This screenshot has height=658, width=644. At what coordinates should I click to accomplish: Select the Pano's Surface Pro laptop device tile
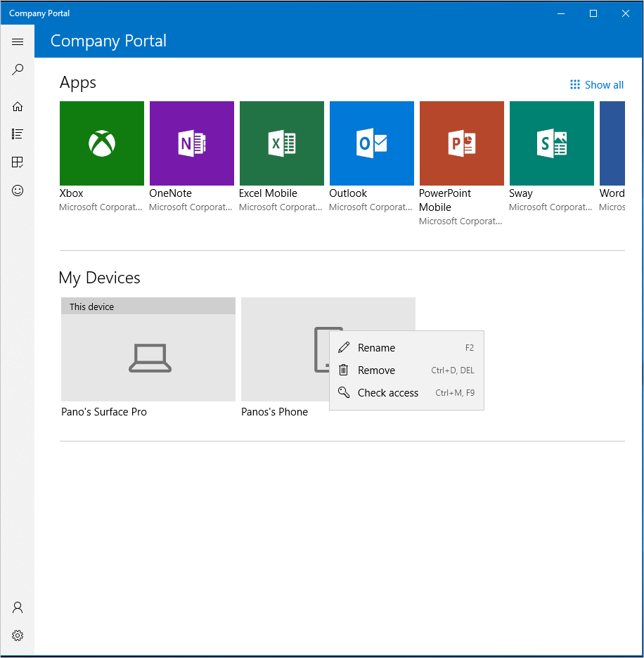[148, 349]
